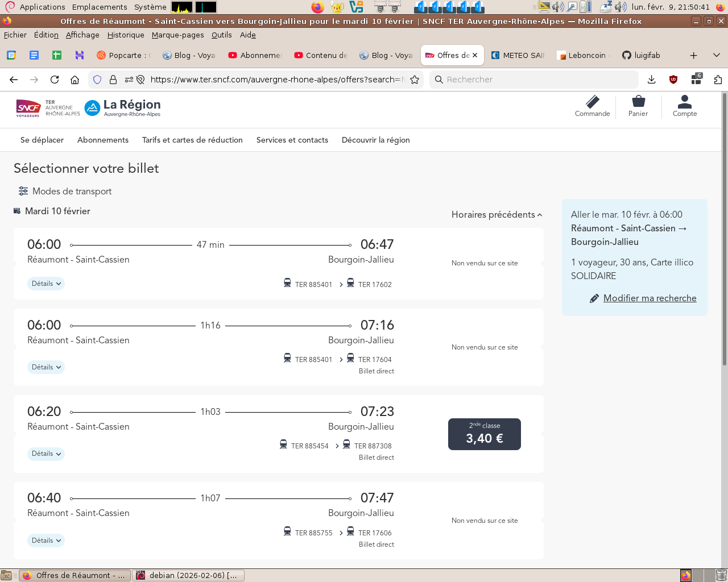Image resolution: width=728 pixels, height=582 pixels.
Task: Go to the browser home page icon
Action: point(75,80)
